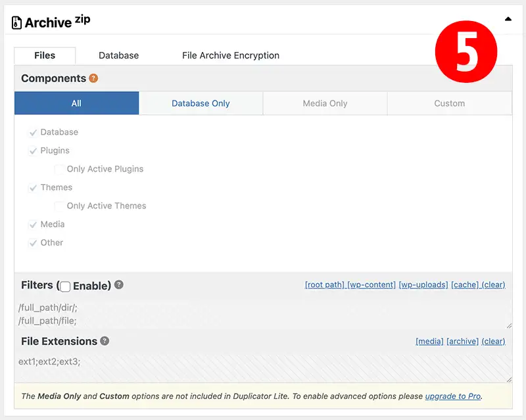526x420 pixels.
Task: Open the File Extensions help icon
Action: pyautogui.click(x=105, y=341)
